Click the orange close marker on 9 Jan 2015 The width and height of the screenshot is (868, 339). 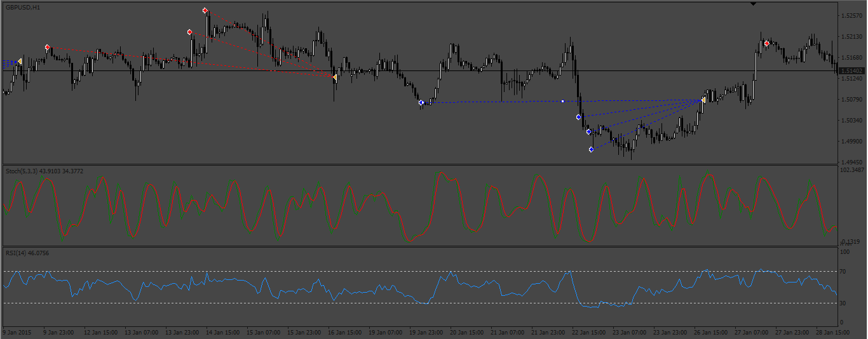coord(20,61)
